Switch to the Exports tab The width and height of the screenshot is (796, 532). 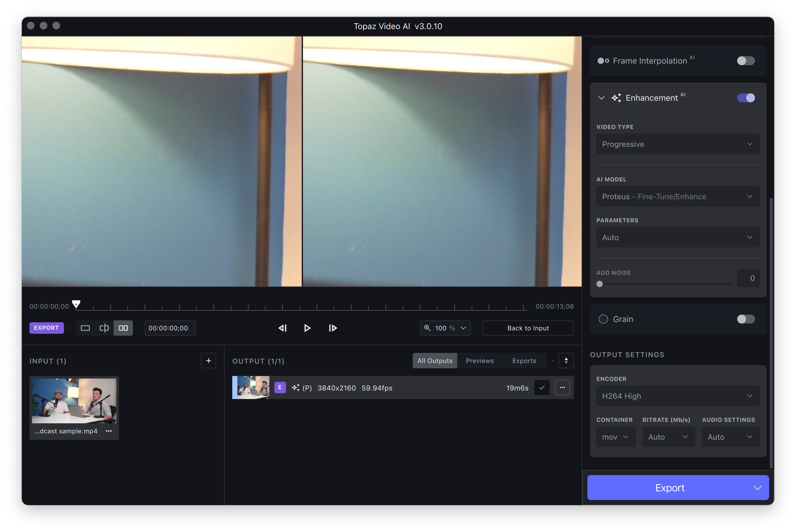524,361
